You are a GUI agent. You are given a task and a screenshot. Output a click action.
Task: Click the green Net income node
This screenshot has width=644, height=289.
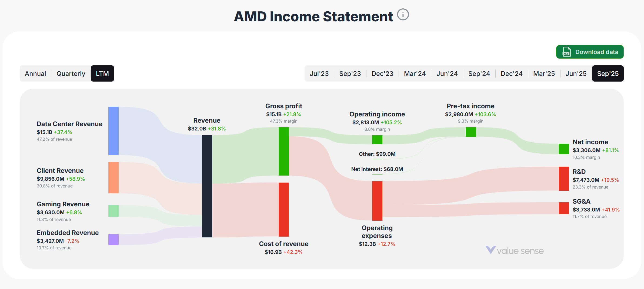564,149
